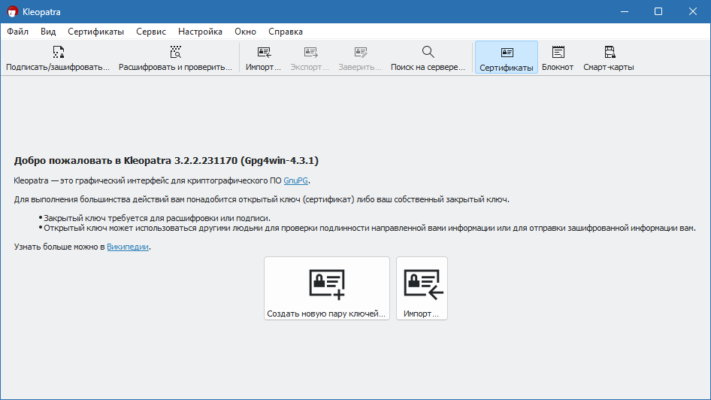
Task: Open the Файл menu
Action: click(x=18, y=32)
